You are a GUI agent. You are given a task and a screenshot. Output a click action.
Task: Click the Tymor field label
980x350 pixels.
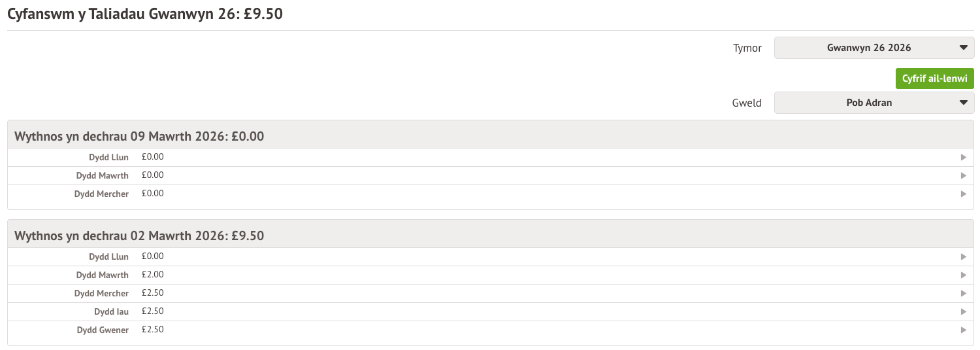click(x=747, y=48)
